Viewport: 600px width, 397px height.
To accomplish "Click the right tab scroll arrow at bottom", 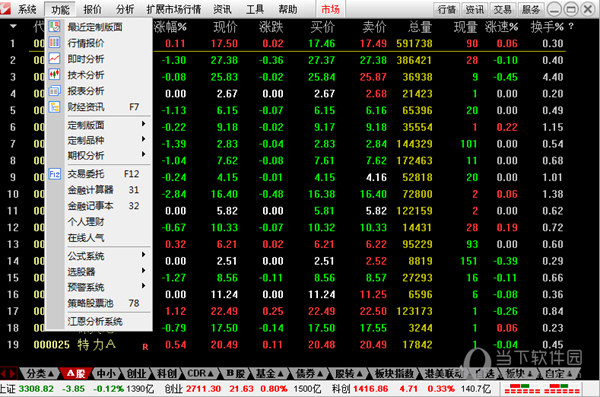I will click(x=13, y=373).
